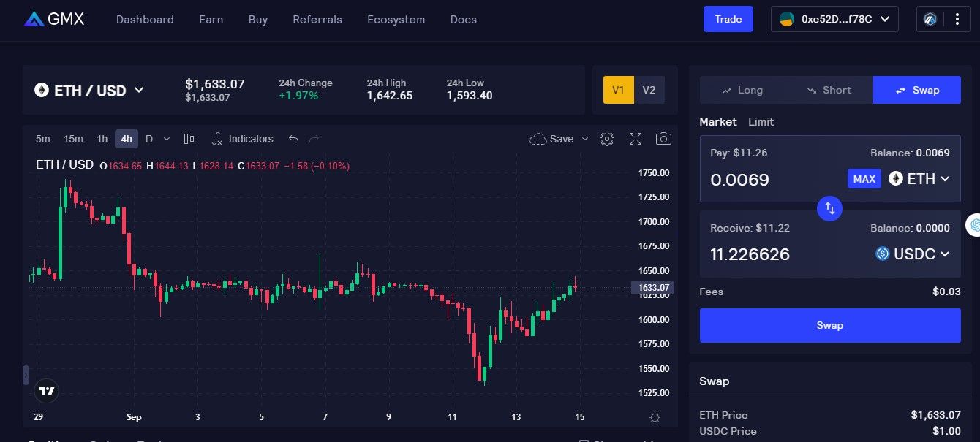
Task: Click the blue Swap button
Action: point(829,325)
